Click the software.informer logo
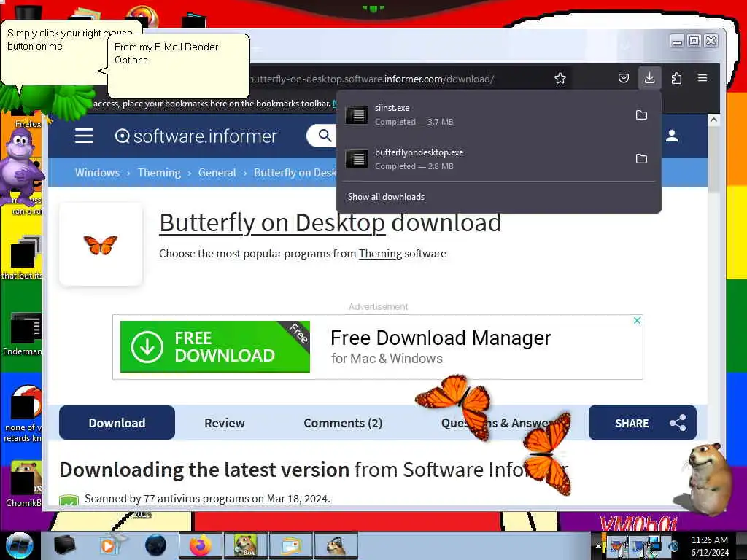This screenshot has width=747, height=560. [x=196, y=136]
